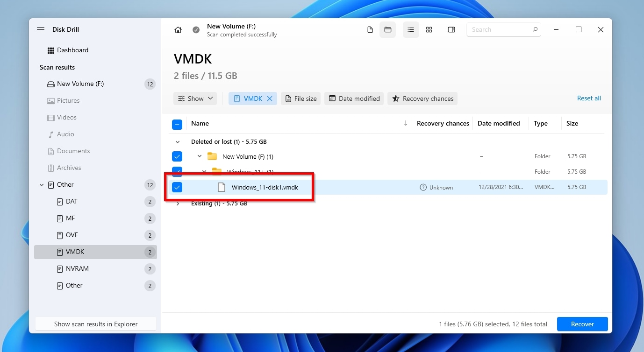Image resolution: width=644 pixels, height=352 pixels.
Task: Open Archives category in sidebar
Action: (x=95, y=168)
